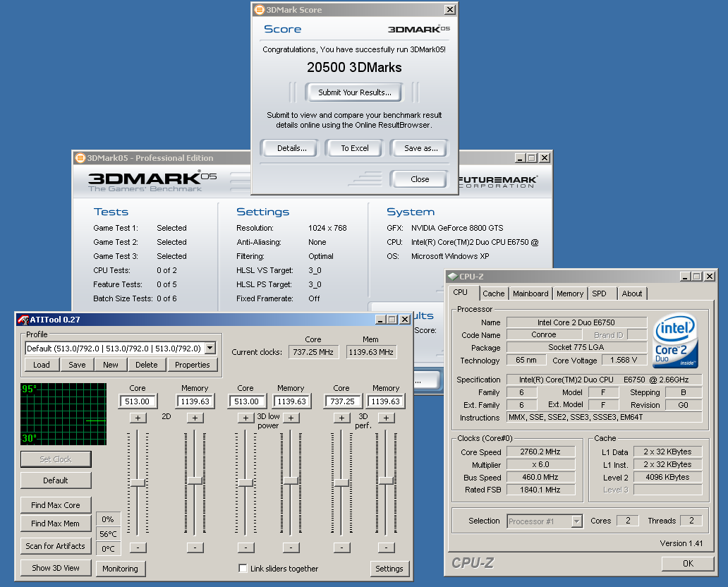Click the Intel Core 2 Duo logo in CPU-Z

click(x=676, y=341)
